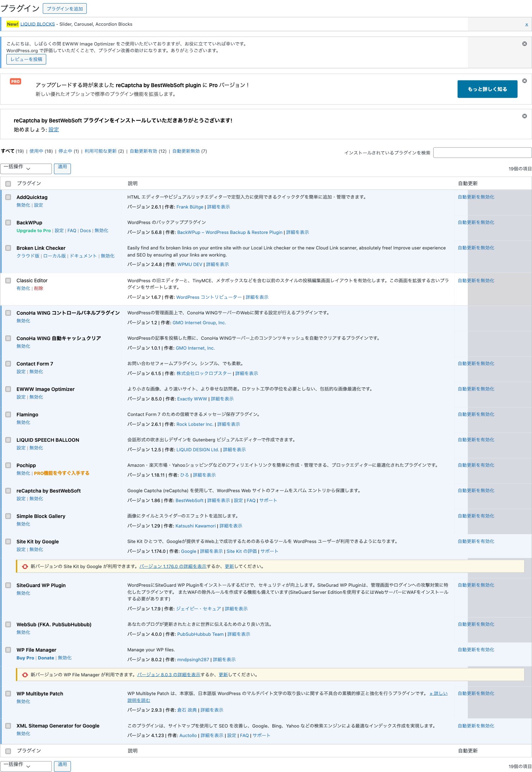Update WP File Manager now
The width and height of the screenshot is (532, 772).
click(223, 675)
